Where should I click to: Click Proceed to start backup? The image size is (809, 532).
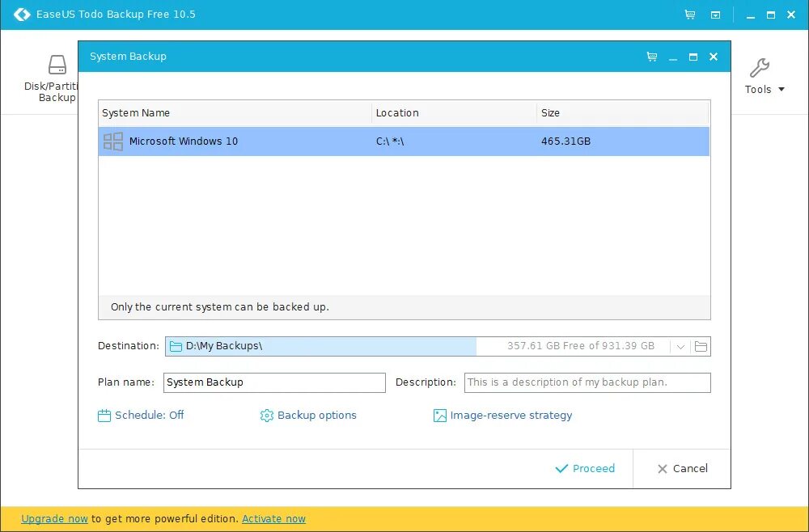tap(585, 469)
